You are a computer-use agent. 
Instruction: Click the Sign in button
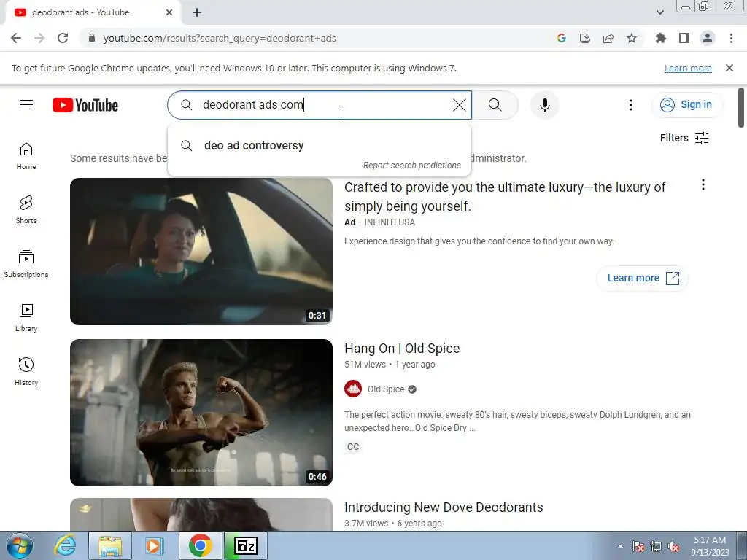pos(686,105)
